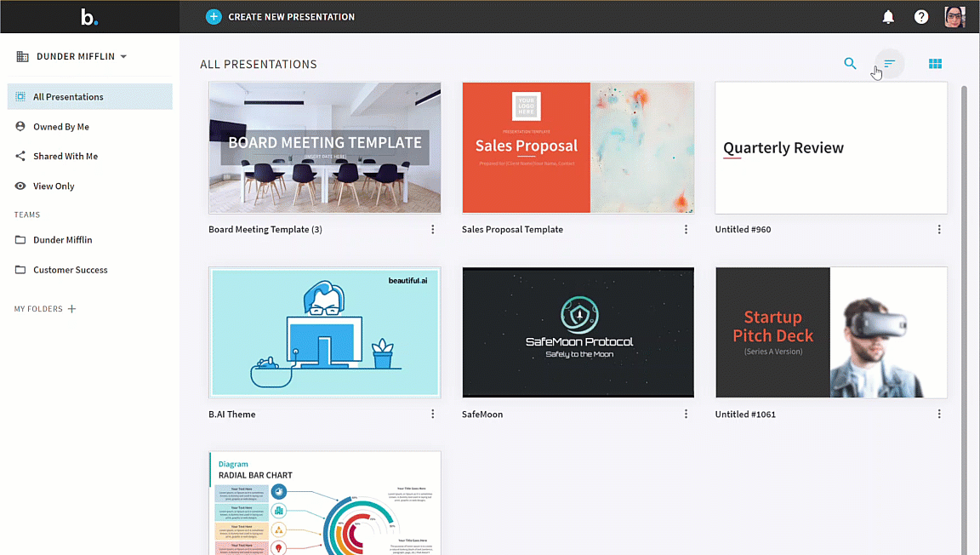980x555 pixels.
Task: Click the All Presentations icon in sidebar
Action: (20, 96)
